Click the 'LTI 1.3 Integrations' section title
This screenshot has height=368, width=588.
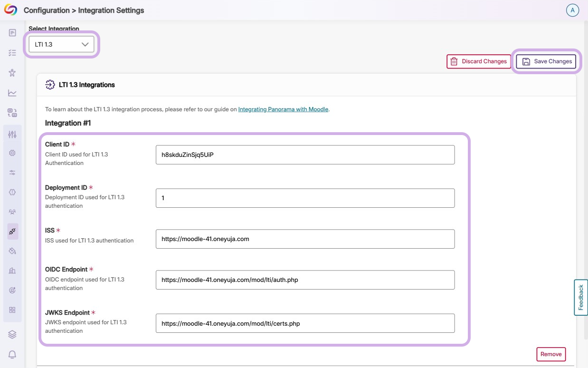[x=87, y=85]
